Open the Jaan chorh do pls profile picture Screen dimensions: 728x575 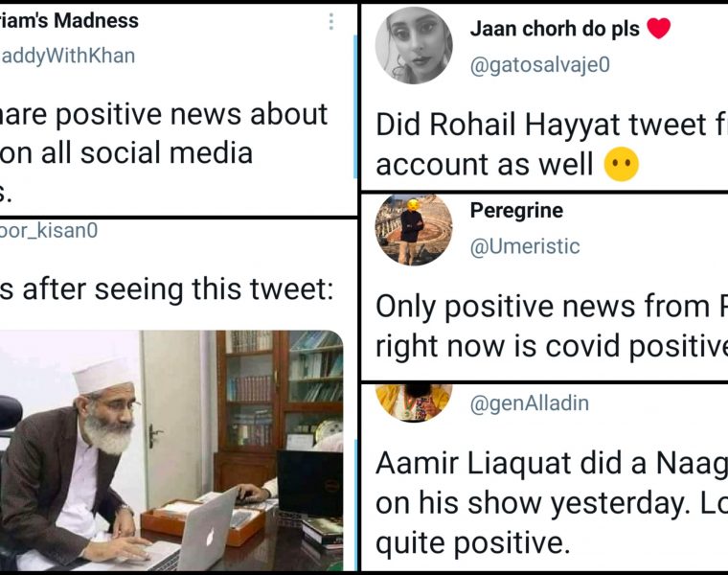414,45
